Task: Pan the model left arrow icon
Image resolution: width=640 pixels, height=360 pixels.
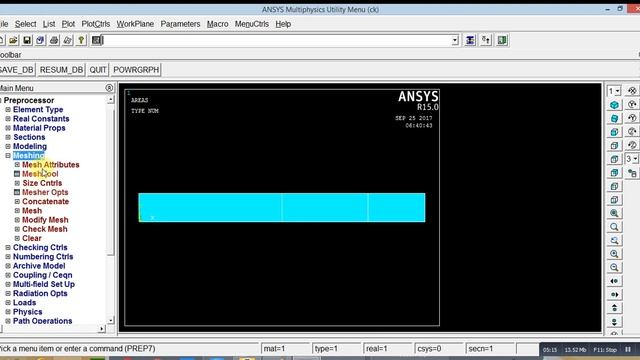Action: (x=614, y=281)
